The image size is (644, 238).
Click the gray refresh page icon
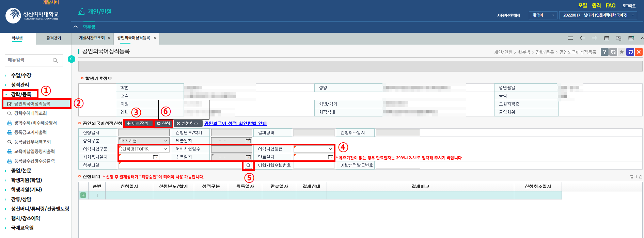tap(613, 52)
